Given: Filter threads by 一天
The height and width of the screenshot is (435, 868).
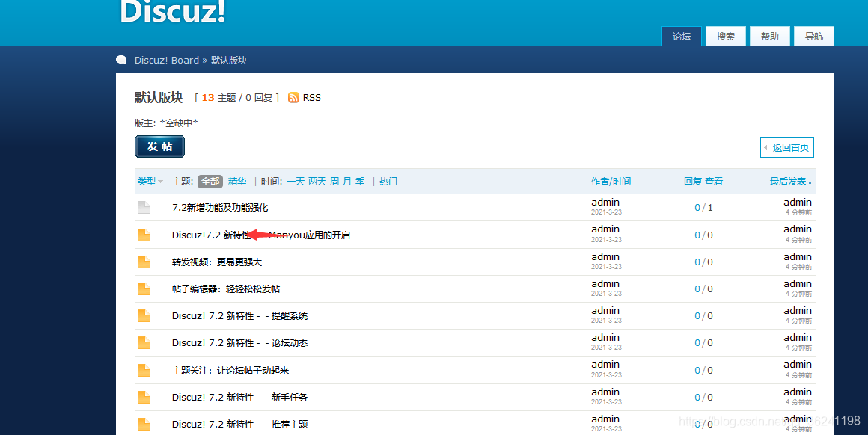Looking at the screenshot, I should [x=296, y=182].
